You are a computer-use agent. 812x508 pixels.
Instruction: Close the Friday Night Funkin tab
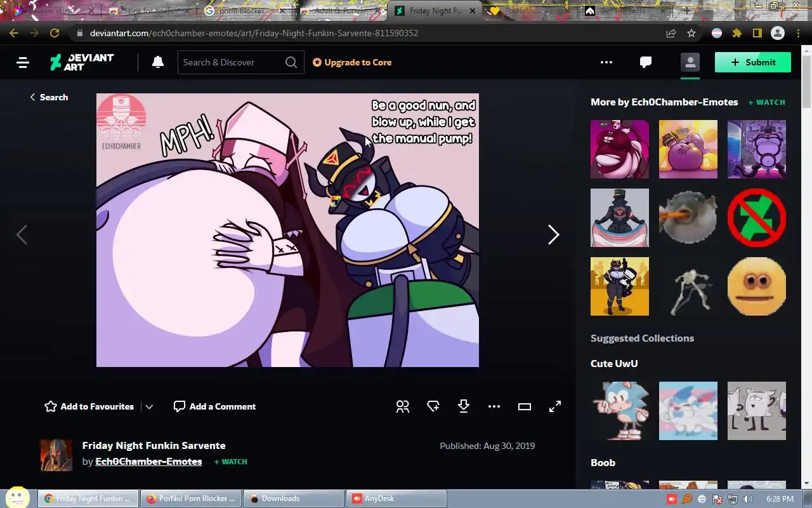pos(472,11)
